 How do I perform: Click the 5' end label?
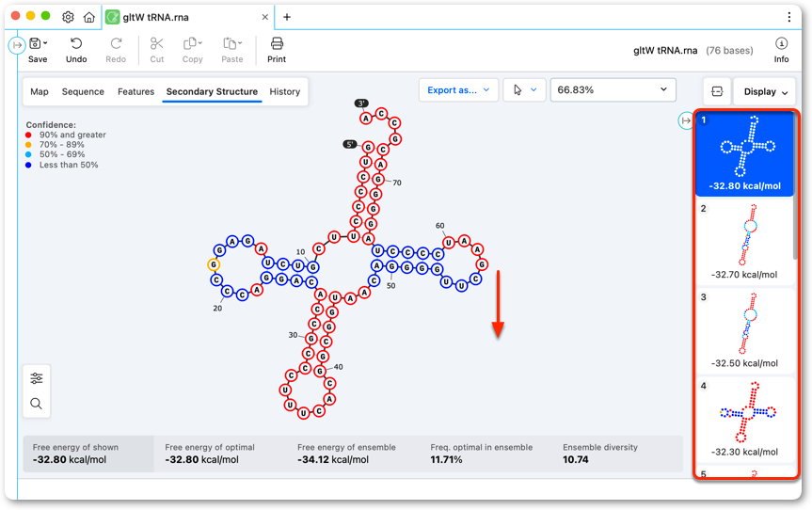tap(350, 144)
